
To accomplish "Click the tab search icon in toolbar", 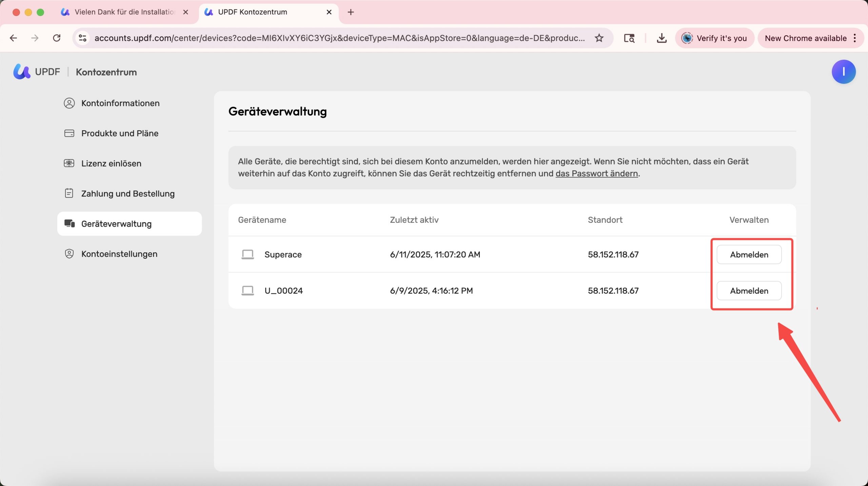I will point(629,38).
